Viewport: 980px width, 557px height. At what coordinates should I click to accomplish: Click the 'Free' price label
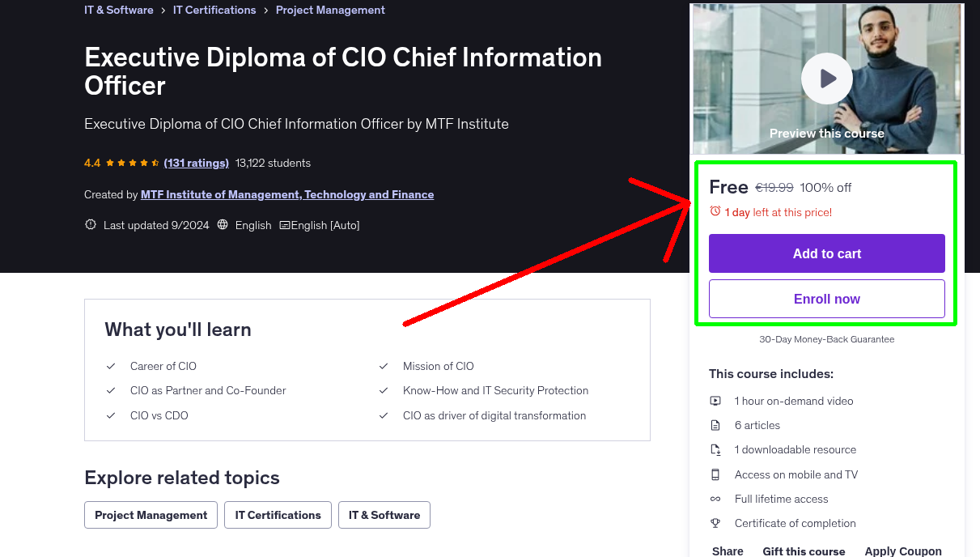coord(728,187)
